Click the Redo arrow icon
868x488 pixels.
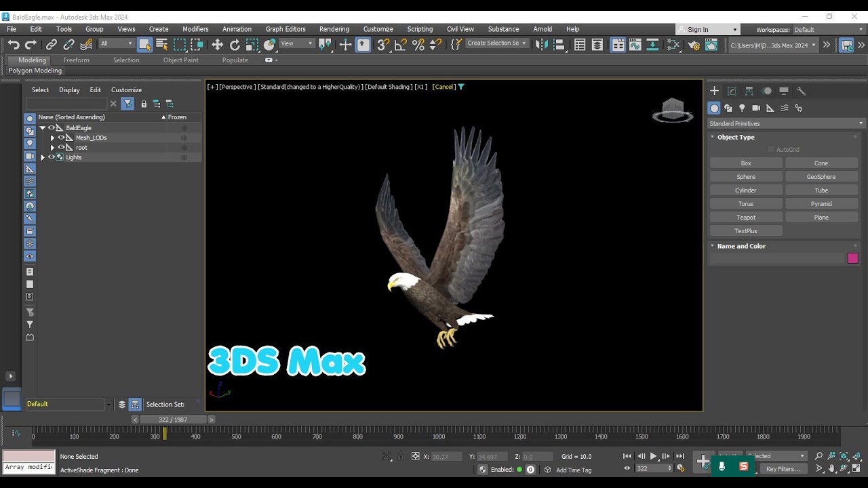coord(31,45)
